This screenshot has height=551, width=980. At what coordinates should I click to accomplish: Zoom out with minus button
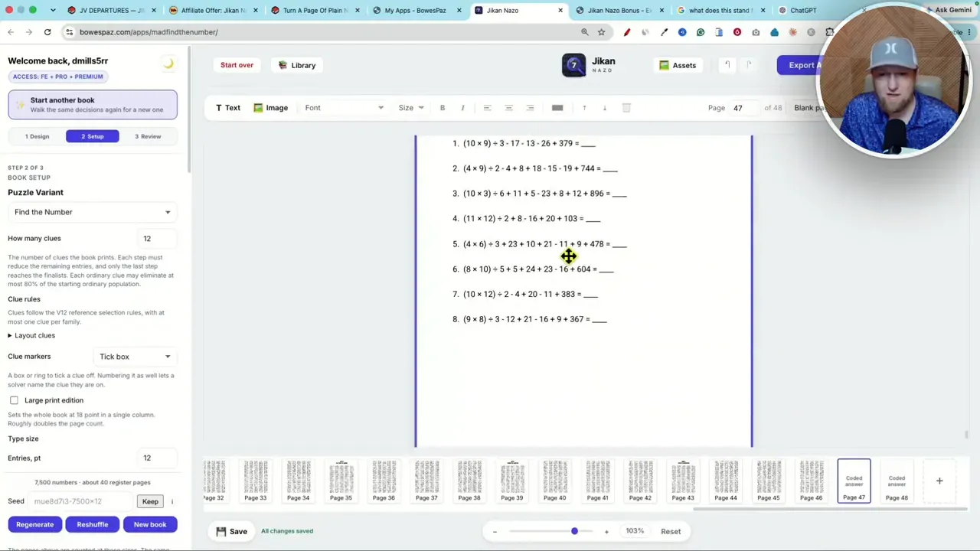(495, 531)
